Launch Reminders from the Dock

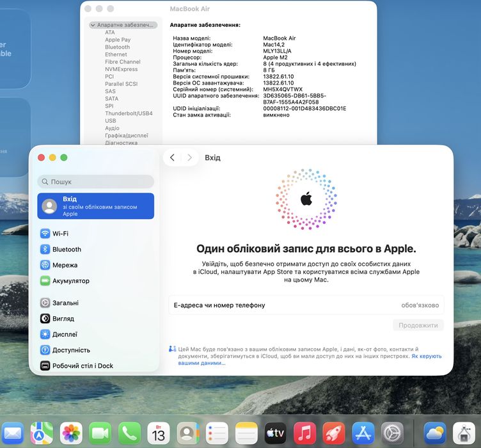point(217,433)
